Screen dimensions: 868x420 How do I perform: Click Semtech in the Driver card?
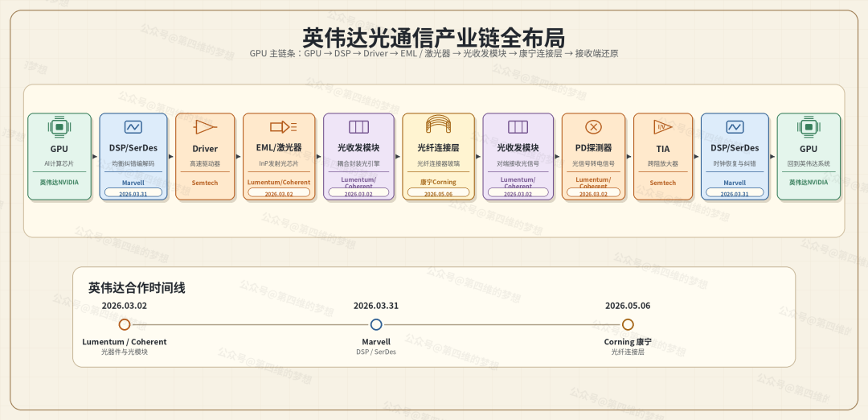point(205,183)
